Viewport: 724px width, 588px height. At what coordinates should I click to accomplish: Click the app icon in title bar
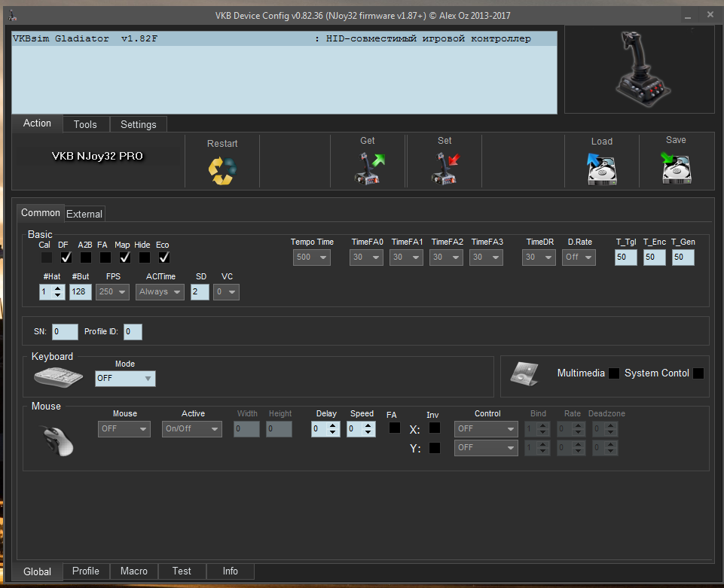coord(13,16)
